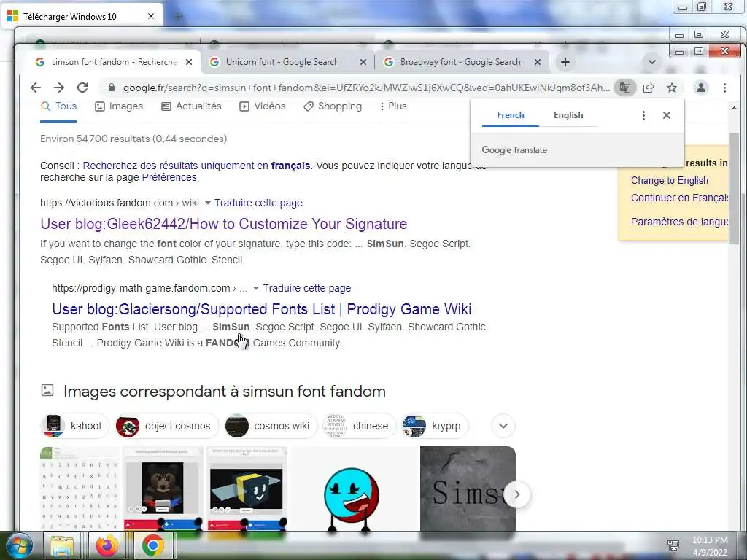Click Change to English link
747x560 pixels.
(670, 181)
